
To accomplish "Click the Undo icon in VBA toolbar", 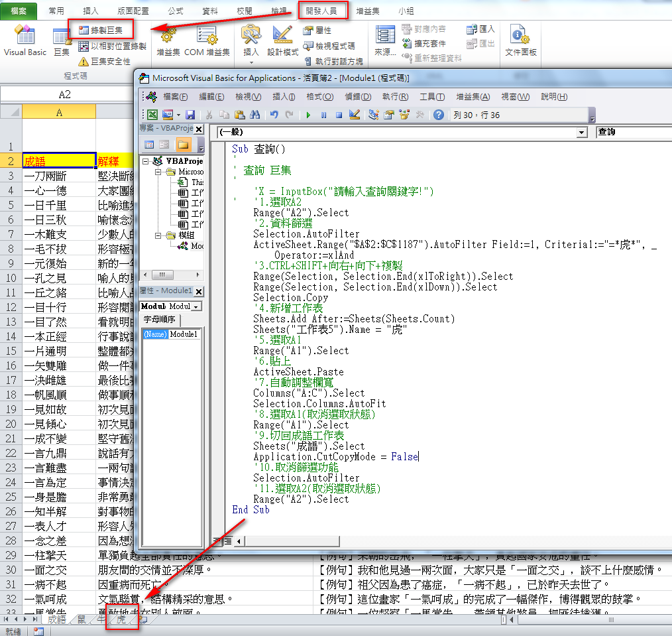I will pyautogui.click(x=274, y=115).
